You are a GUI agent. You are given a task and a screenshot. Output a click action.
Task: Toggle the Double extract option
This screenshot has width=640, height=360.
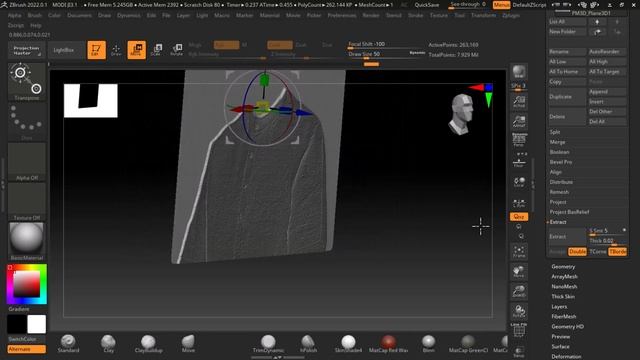pyautogui.click(x=577, y=252)
